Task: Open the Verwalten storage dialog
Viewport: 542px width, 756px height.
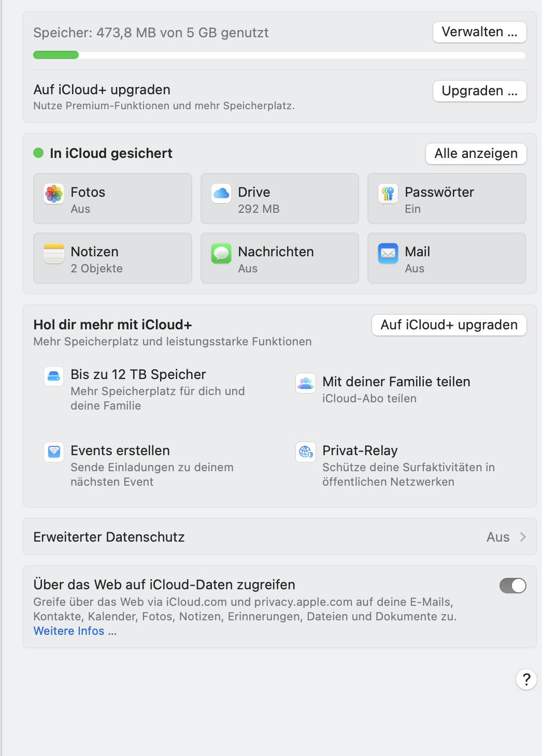Action: (x=479, y=32)
